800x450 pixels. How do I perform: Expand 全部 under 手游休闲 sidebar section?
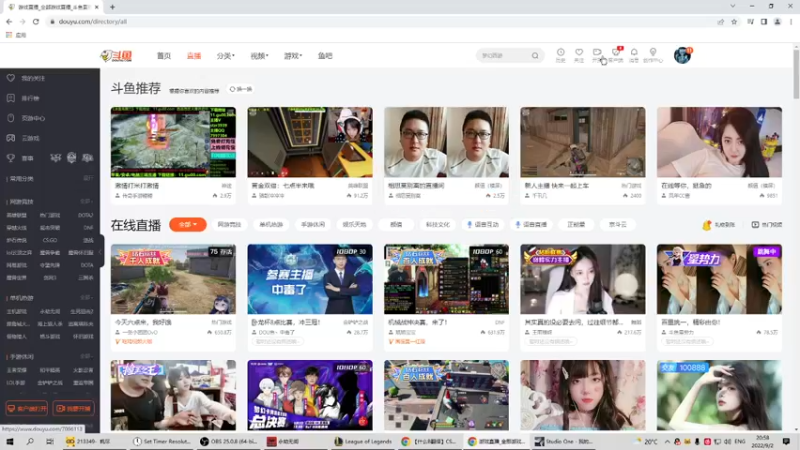pyautogui.click(x=87, y=356)
